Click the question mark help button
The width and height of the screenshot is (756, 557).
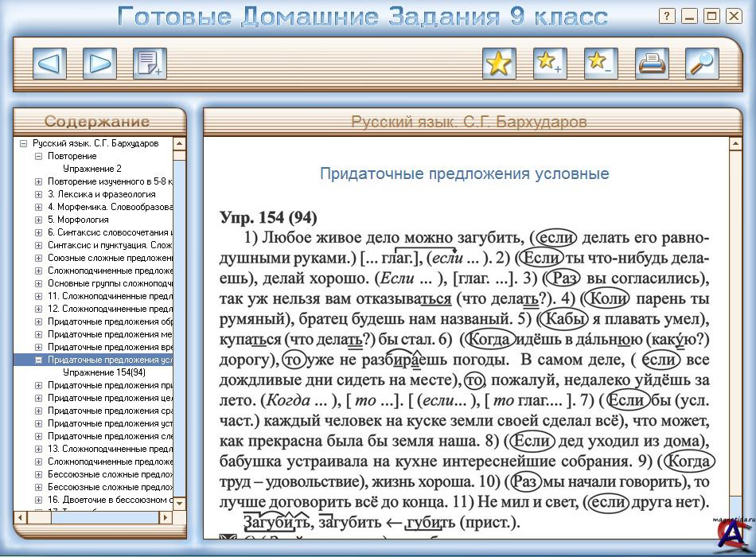tap(667, 17)
